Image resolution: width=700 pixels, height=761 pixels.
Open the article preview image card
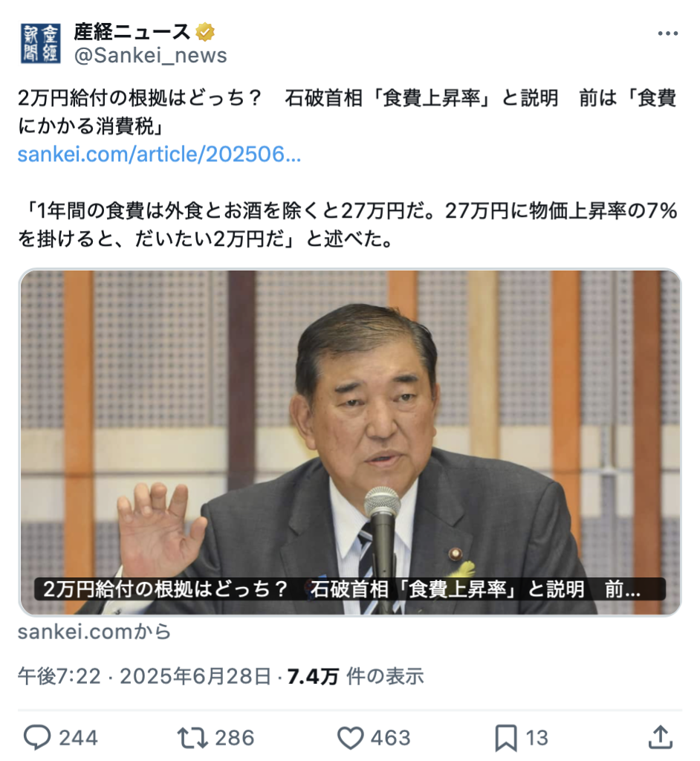(x=350, y=442)
